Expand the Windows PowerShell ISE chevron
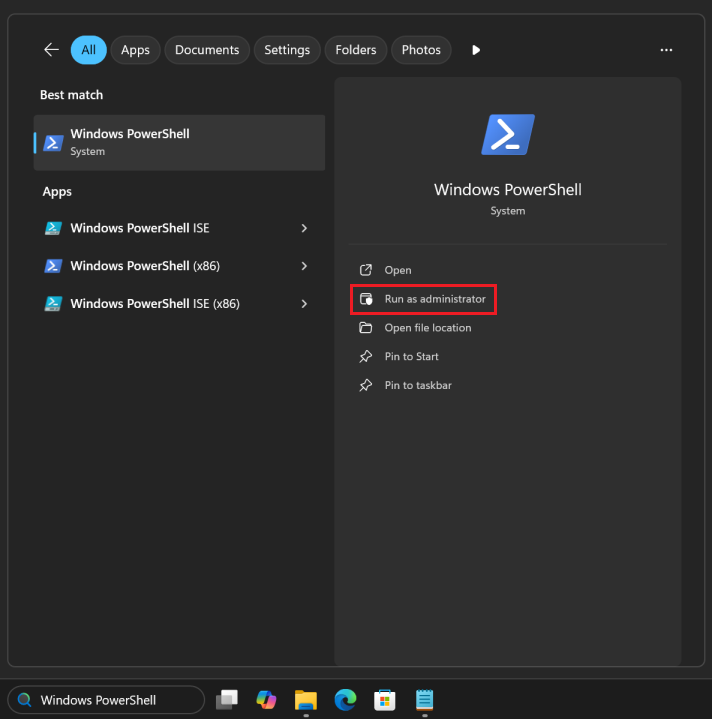 [304, 228]
